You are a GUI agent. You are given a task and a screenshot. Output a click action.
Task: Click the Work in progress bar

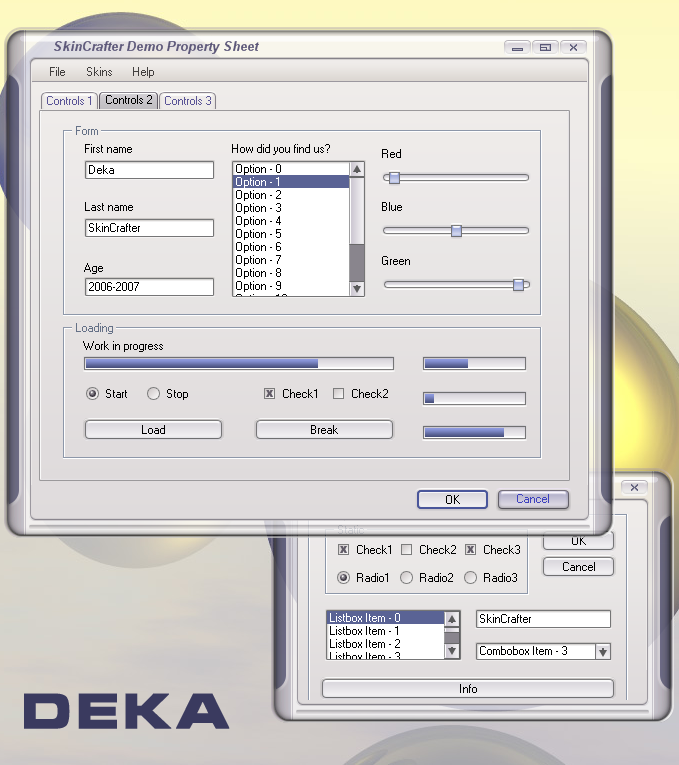pyautogui.click(x=239, y=363)
